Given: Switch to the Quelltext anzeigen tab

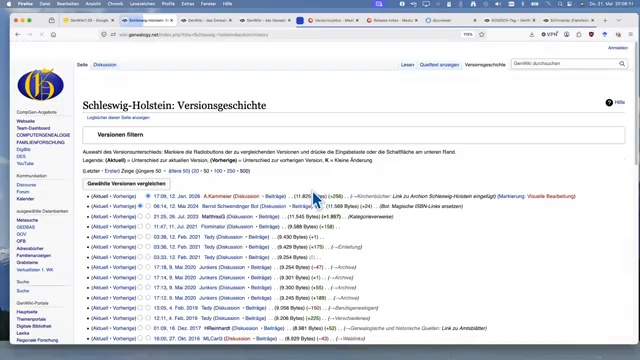Looking at the screenshot, I should [x=439, y=65].
